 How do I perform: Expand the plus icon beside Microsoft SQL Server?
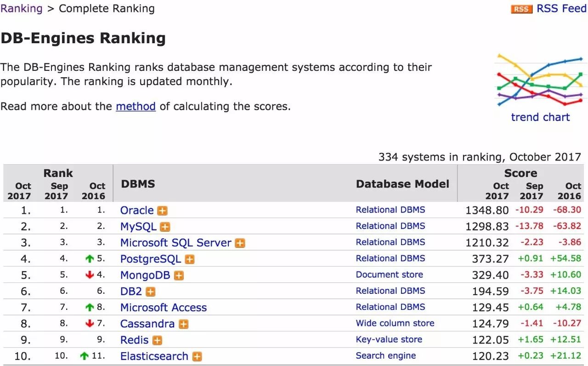[240, 243]
